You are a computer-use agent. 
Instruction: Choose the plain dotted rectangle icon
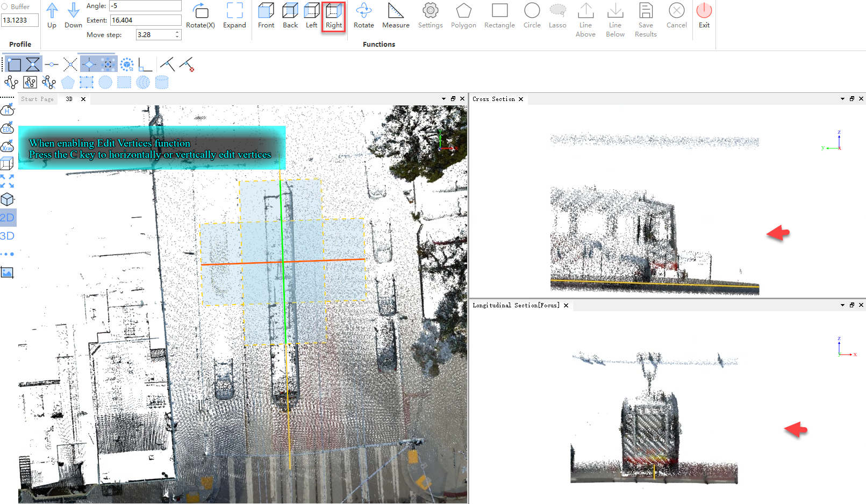124,82
